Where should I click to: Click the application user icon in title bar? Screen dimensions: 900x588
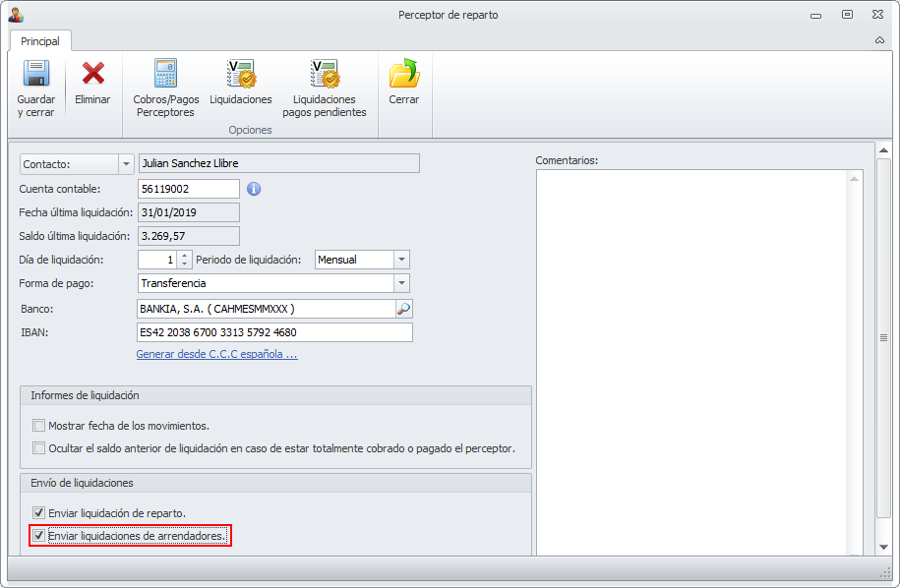point(16,15)
